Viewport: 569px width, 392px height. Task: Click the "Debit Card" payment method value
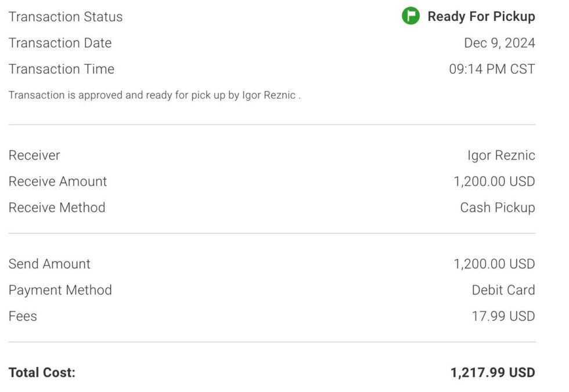click(x=503, y=290)
